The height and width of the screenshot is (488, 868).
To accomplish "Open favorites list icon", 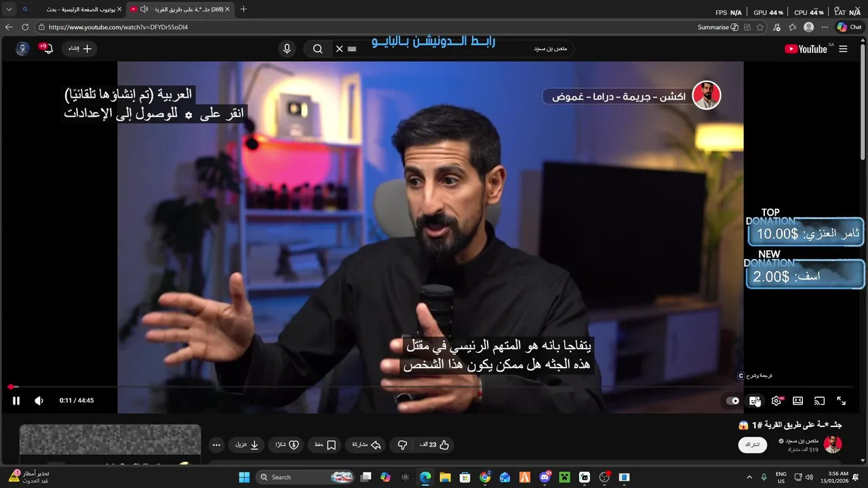I will point(792,27).
